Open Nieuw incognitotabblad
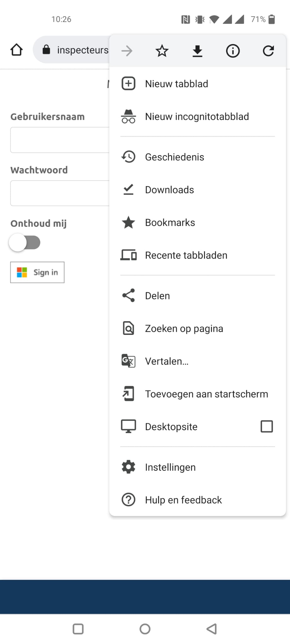Viewport: 290px width, 644px height. click(x=197, y=116)
